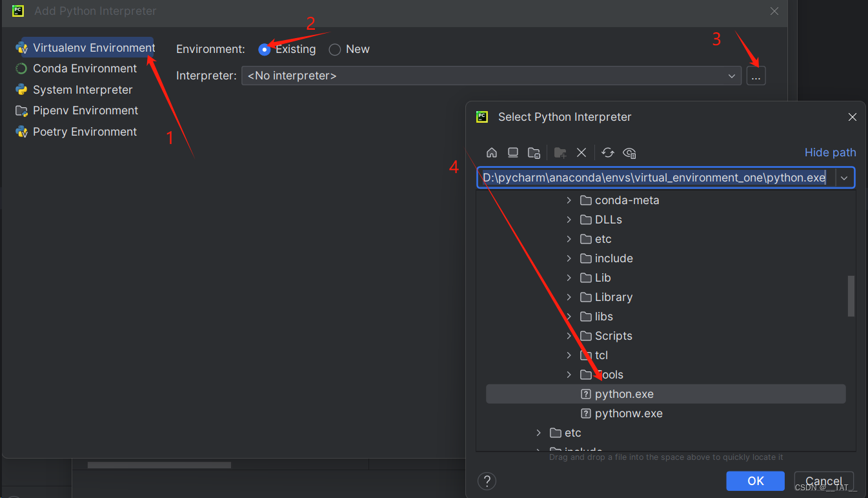The image size is (868, 498).
Task: Click the python.exe file icon
Action: point(586,394)
